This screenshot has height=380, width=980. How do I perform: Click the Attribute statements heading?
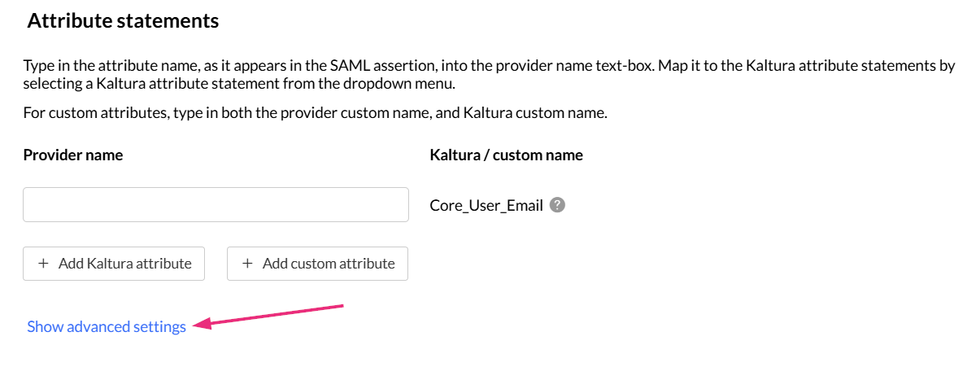click(x=123, y=21)
